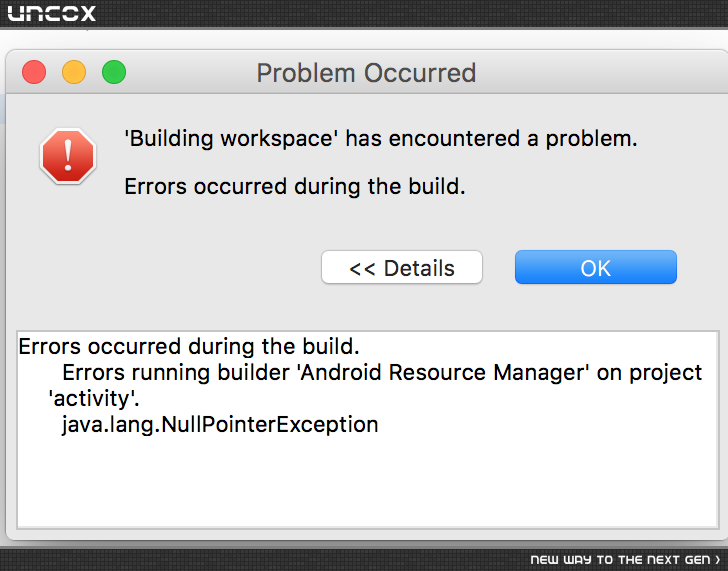This screenshot has width=728, height=571.
Task: Click 'Errors occurred during the build.' summary text
Action: click(x=295, y=187)
